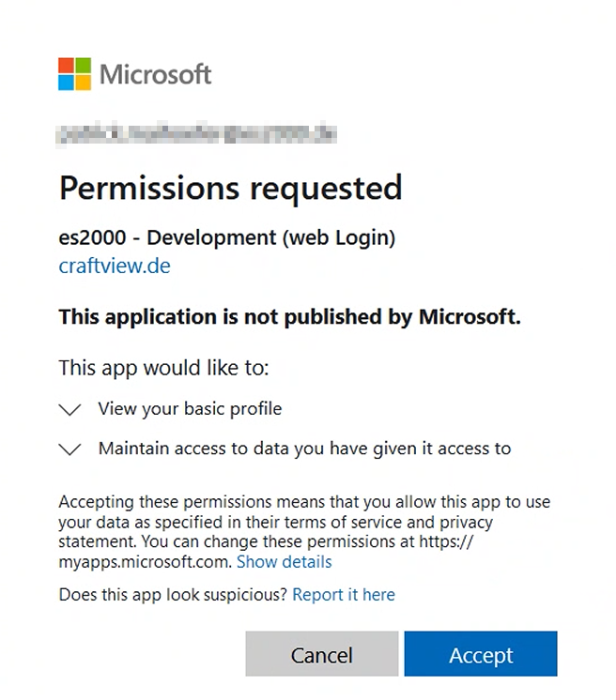Screen dimensions: 616x700
Task: Open the Report it here link
Action: point(344,595)
